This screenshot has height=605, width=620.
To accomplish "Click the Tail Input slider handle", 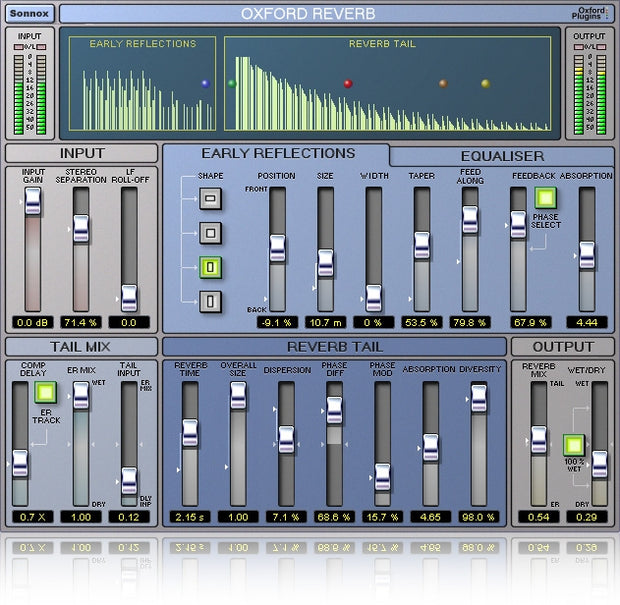I will click(129, 481).
